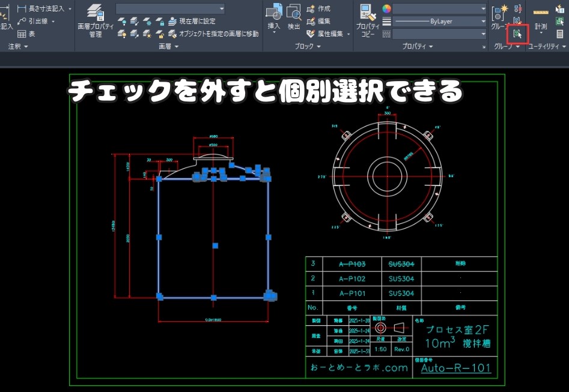Open the 計測 dropdown arrow
This screenshot has width=569, height=392.
click(541, 32)
